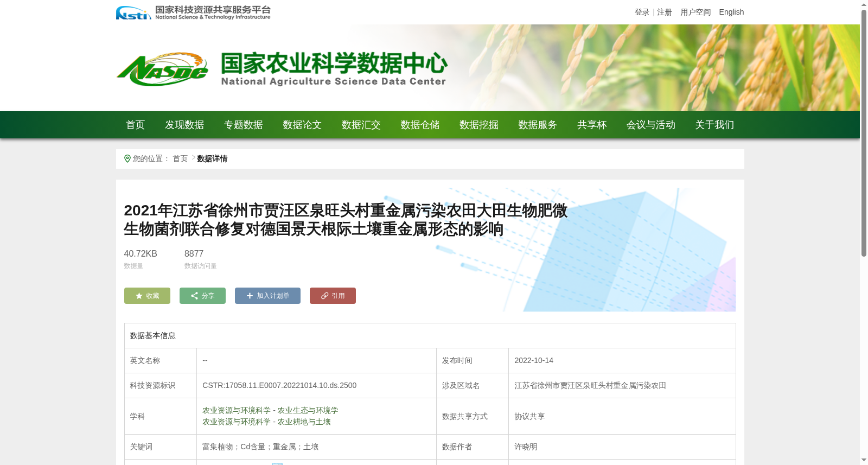Click the dataset title heading
The width and height of the screenshot is (868, 465).
pos(346,220)
